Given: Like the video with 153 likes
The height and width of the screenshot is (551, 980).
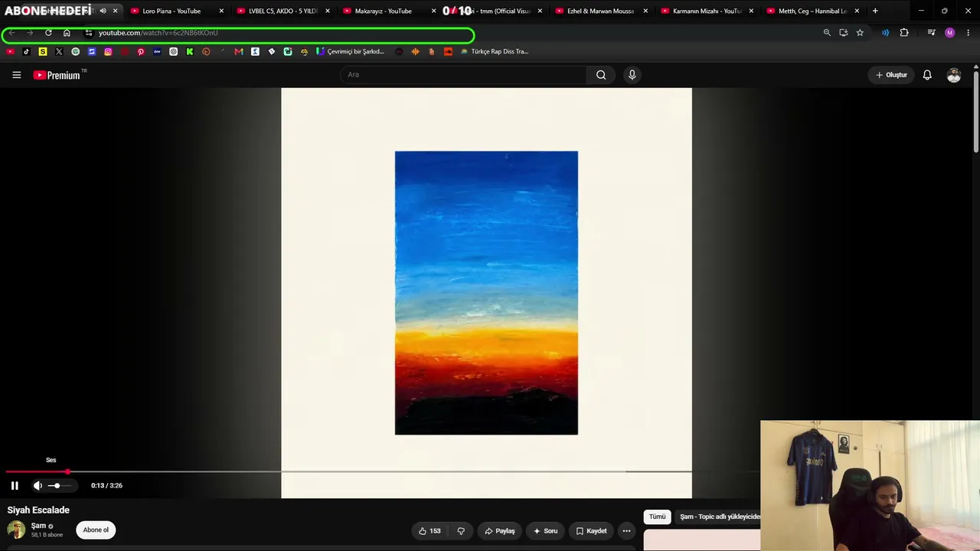Looking at the screenshot, I should pos(429,530).
